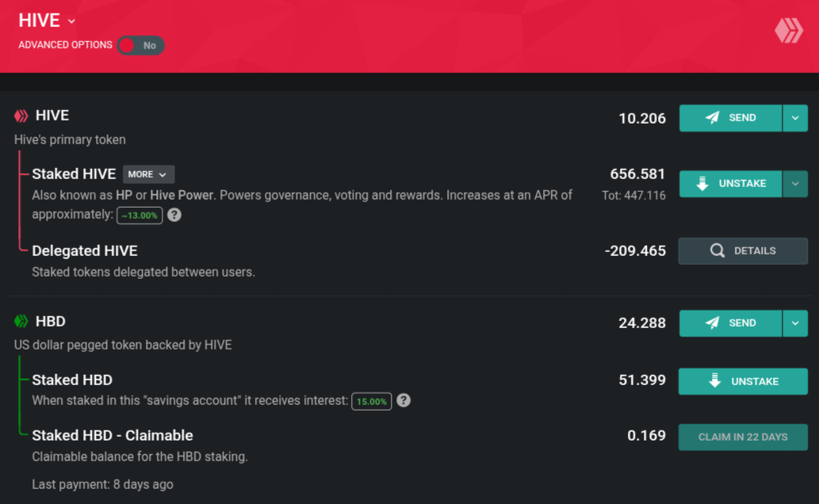The width and height of the screenshot is (819, 504).
Task: Open the dropdown arrow next to the HIVE Send button
Action: [x=795, y=118]
